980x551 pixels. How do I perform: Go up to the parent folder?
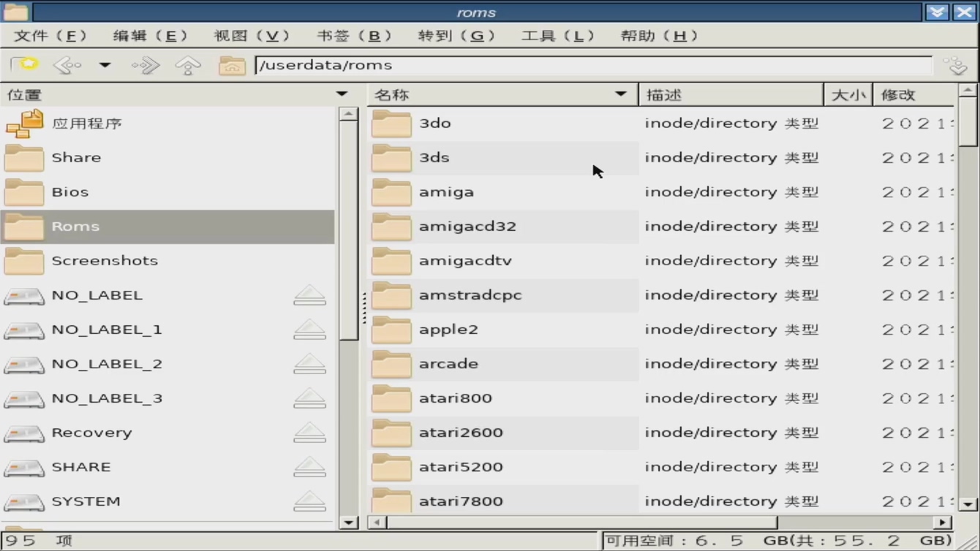[188, 66]
